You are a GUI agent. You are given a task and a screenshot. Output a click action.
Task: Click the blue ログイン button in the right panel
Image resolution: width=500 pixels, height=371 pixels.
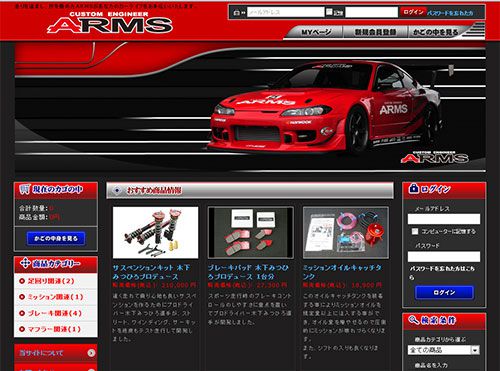coord(444,292)
